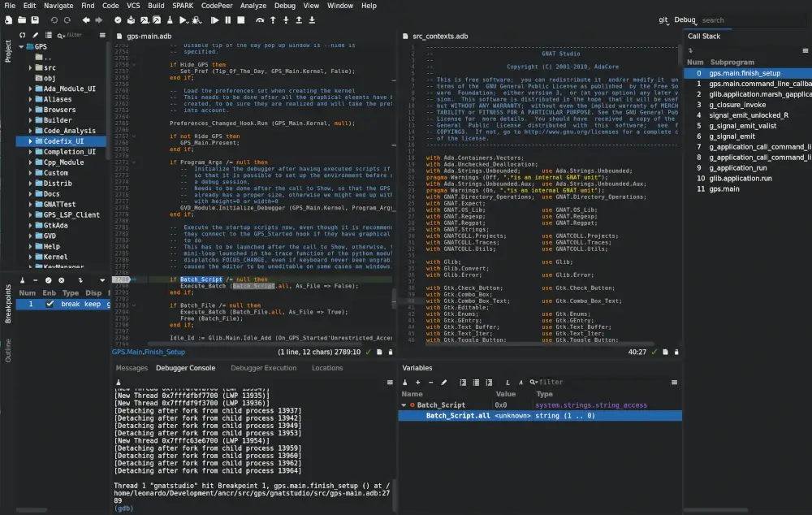Continue debugger execution

pyautogui.click(x=215, y=20)
